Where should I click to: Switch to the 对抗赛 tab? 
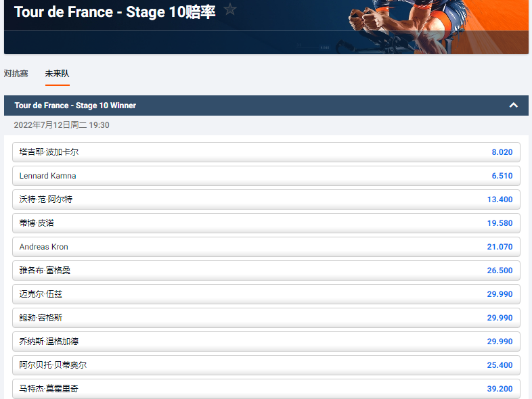pyautogui.click(x=16, y=74)
